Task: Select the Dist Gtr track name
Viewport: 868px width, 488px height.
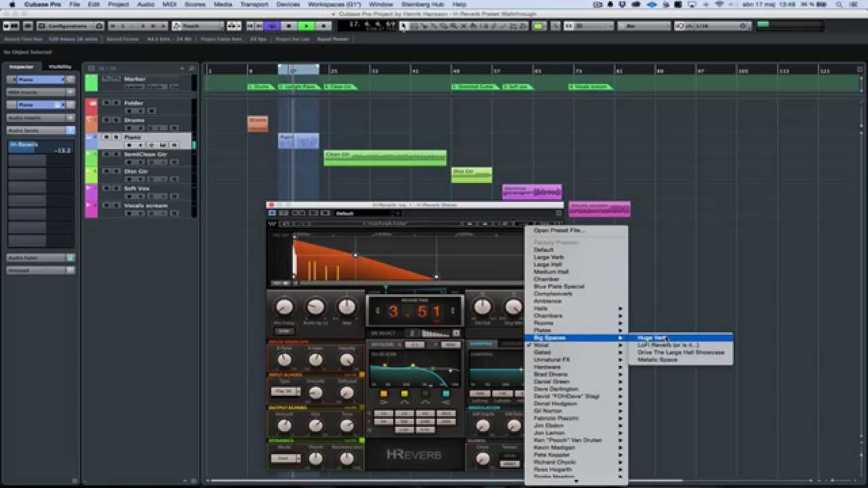Action: (x=136, y=171)
